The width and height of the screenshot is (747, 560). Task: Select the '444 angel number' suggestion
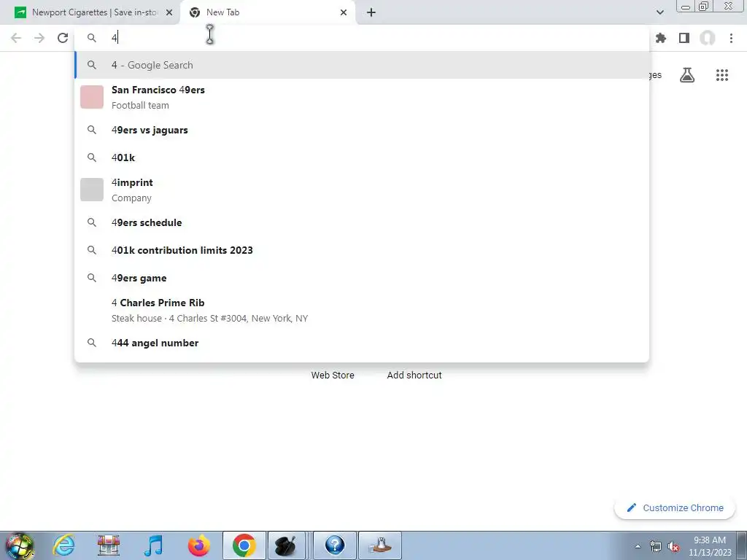[x=362, y=343]
